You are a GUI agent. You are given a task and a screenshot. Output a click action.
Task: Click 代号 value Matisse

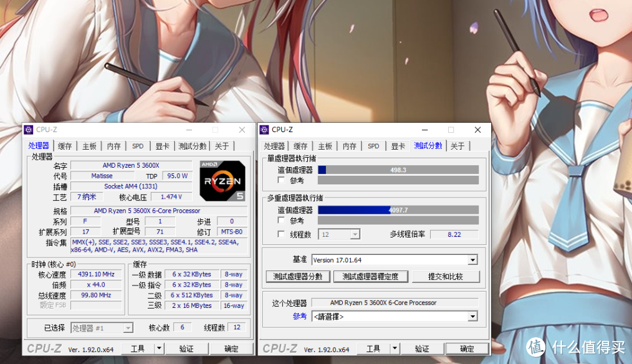[102, 176]
